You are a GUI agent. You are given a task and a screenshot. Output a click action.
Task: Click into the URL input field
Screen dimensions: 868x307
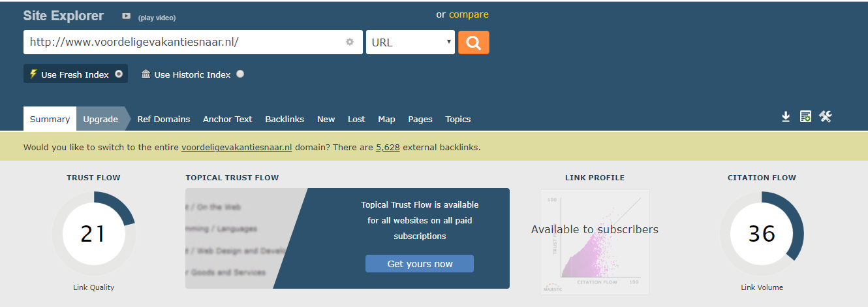193,42
